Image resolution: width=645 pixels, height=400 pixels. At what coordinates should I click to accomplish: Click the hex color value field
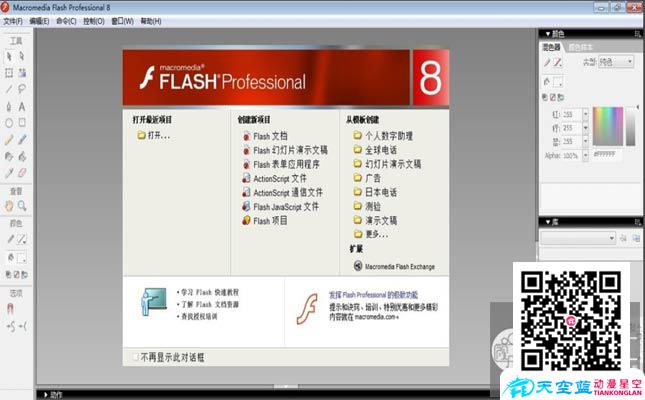607,154
